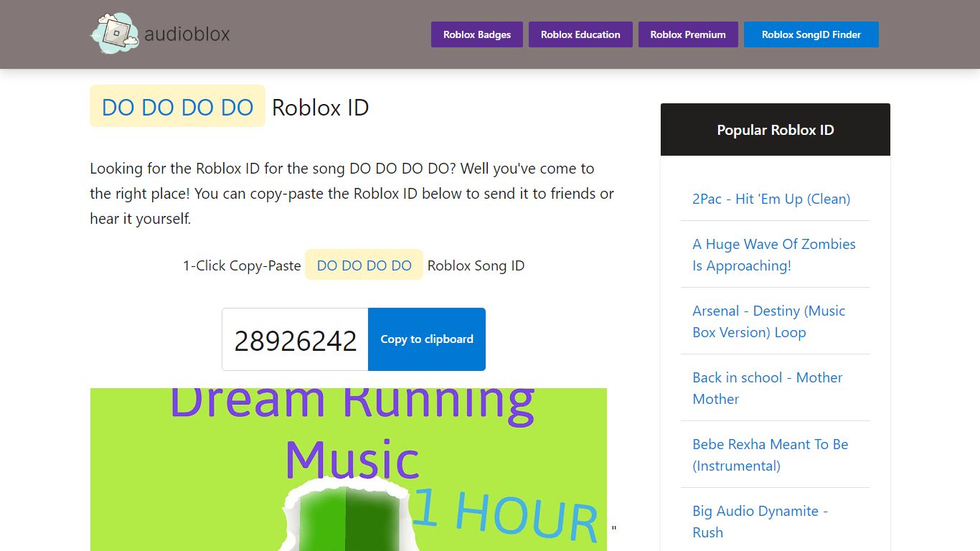
Task: Select the 28926242 song ID field
Action: click(x=296, y=339)
